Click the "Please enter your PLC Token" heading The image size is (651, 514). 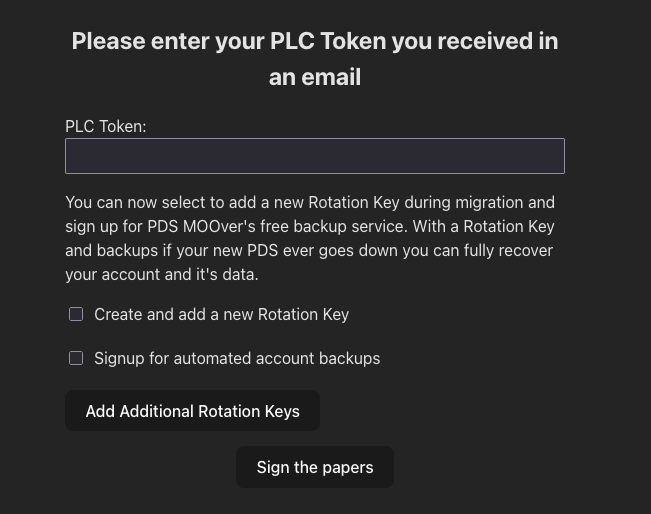(314, 41)
